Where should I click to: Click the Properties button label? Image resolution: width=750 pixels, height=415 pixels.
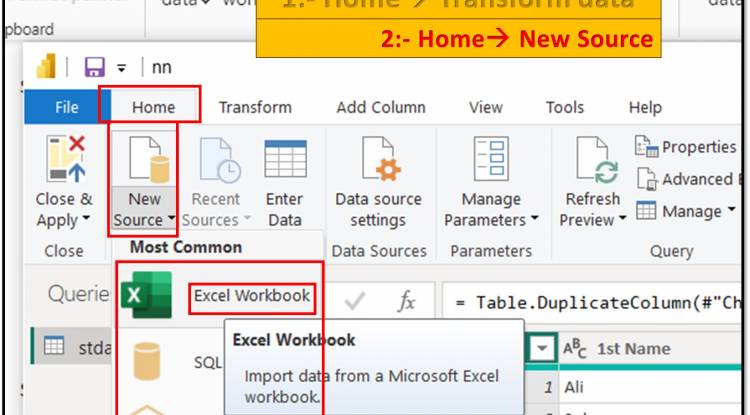(x=699, y=147)
